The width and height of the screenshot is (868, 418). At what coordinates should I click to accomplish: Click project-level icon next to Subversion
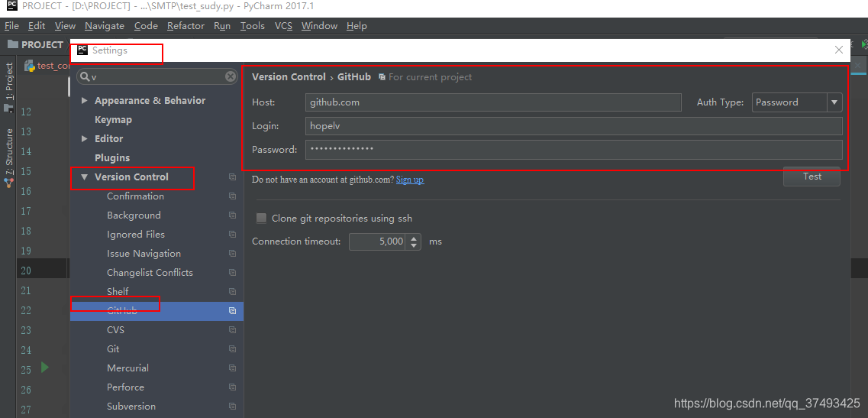point(233,407)
